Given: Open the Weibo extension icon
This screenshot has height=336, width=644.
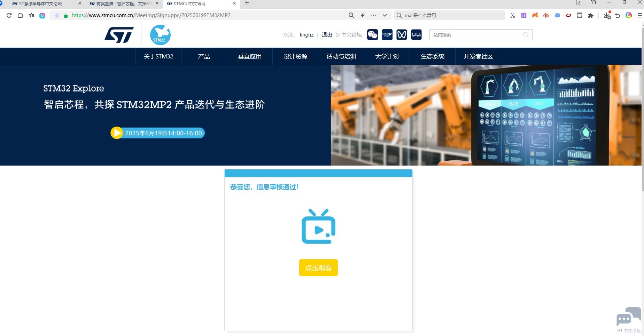Looking at the screenshot, I should point(546,15).
